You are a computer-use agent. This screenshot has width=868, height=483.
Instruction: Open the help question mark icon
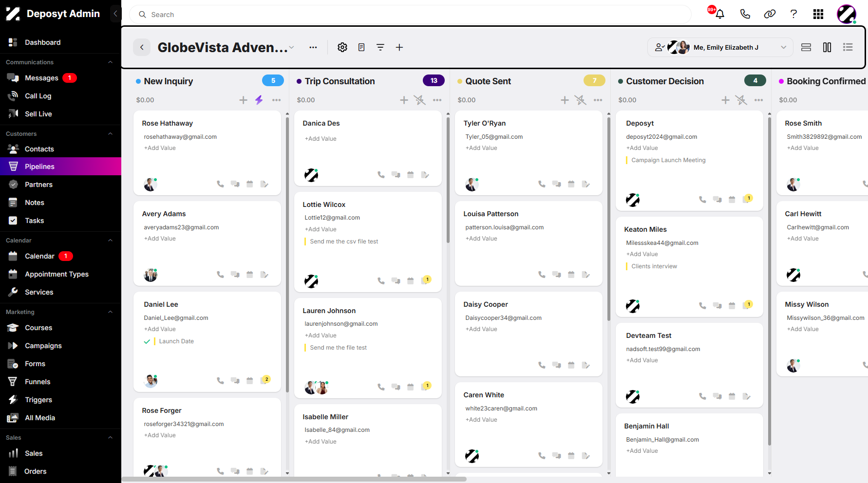[x=793, y=14]
